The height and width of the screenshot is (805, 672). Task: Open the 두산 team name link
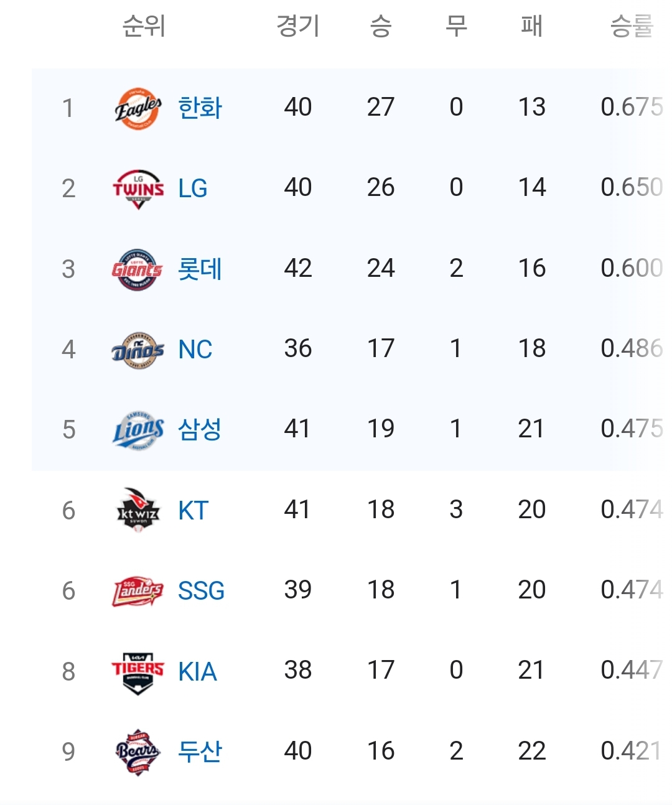200,752
